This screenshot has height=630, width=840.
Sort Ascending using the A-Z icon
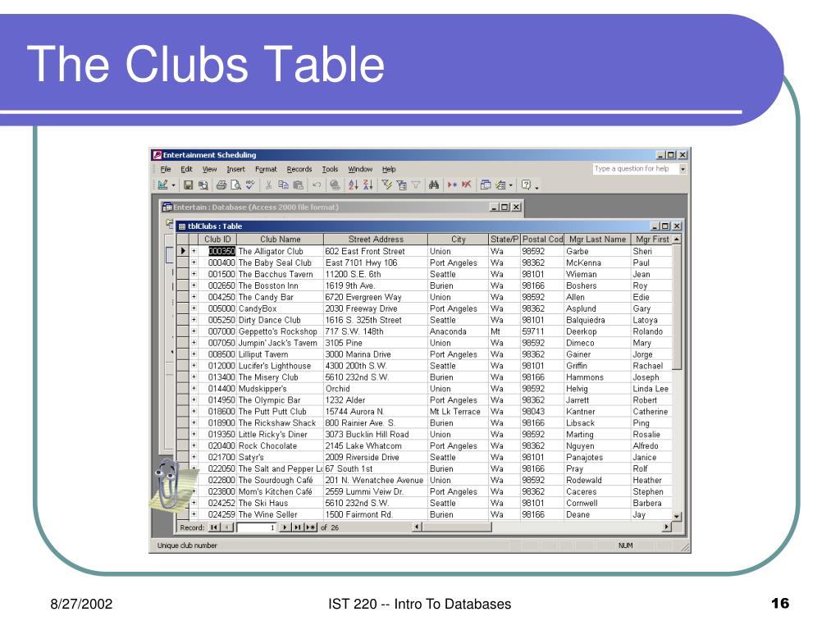[x=353, y=185]
